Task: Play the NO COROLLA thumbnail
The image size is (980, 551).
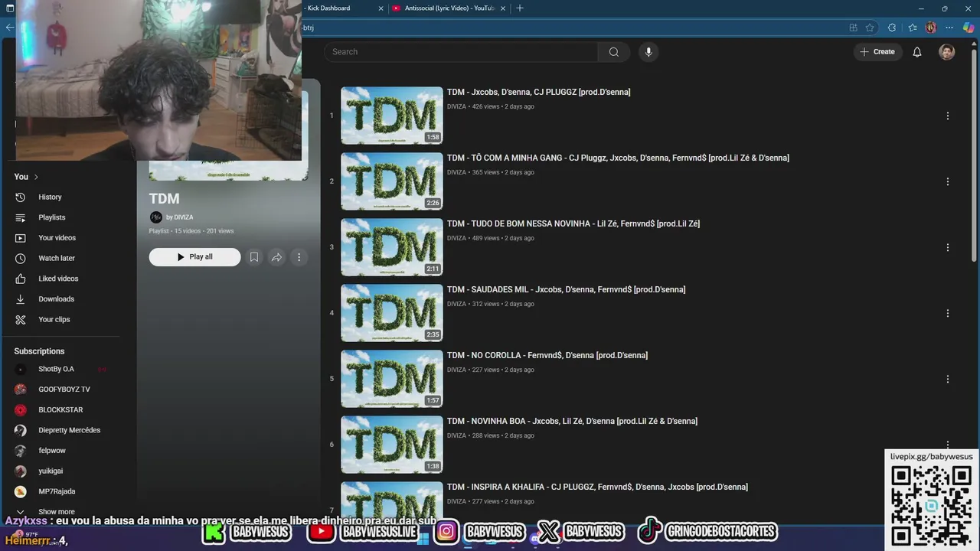Action: (391, 379)
